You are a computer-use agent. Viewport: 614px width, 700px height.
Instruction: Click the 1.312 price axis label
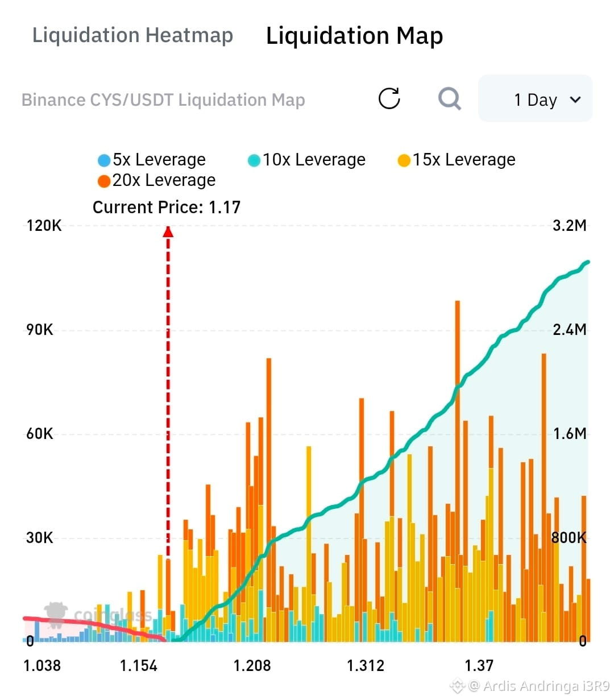(x=366, y=665)
